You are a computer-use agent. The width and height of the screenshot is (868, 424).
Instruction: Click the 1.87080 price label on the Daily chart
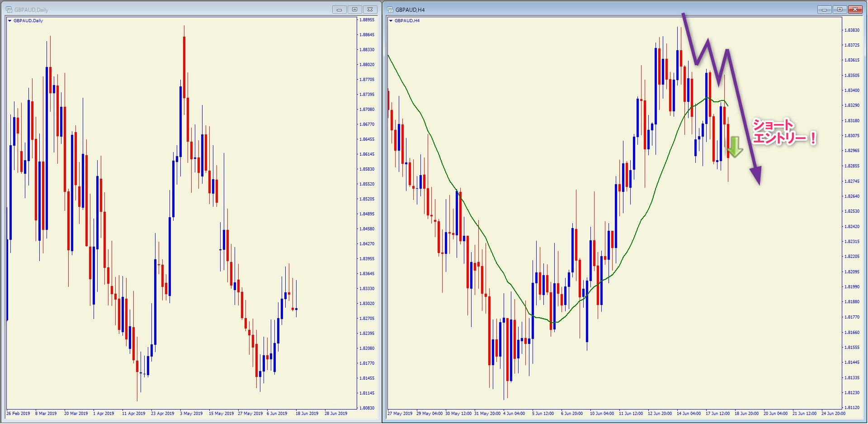[x=367, y=110]
